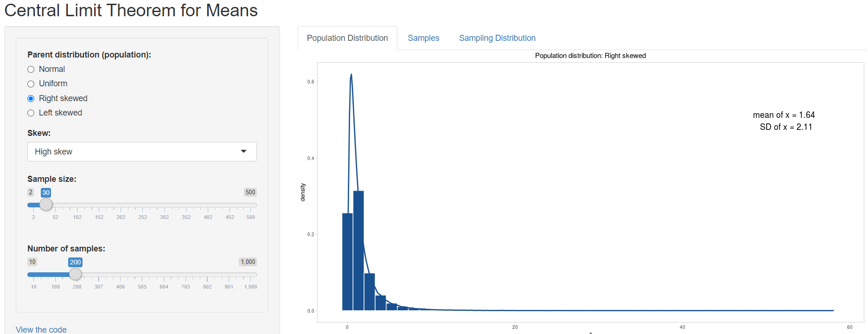Follow the View the code link
Image resolution: width=868 pixels, height=334 pixels.
41,329
